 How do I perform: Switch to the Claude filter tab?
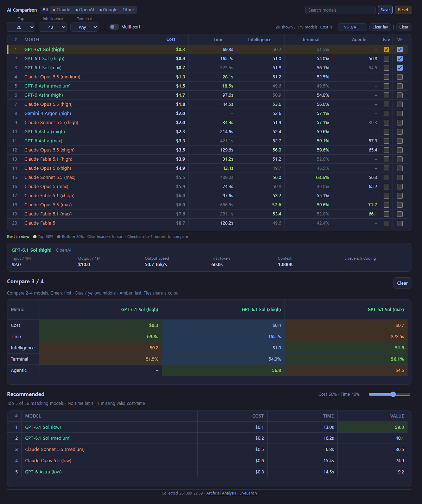point(62,10)
